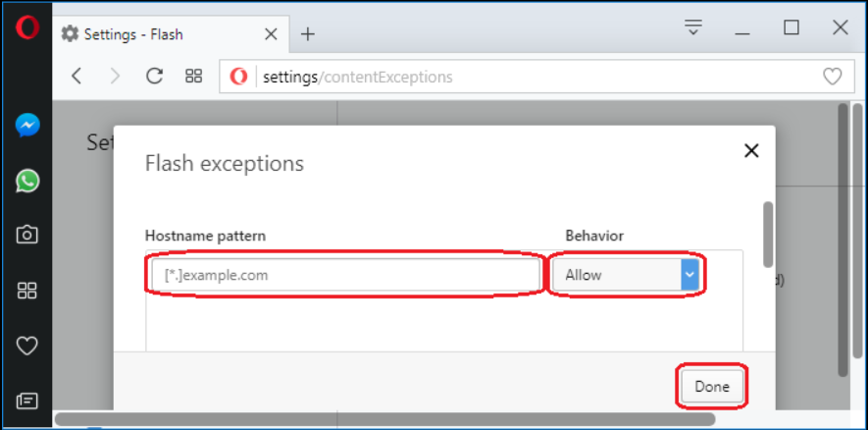Open the Opera main menu logo
This screenshot has height=430, width=868.
click(26, 27)
